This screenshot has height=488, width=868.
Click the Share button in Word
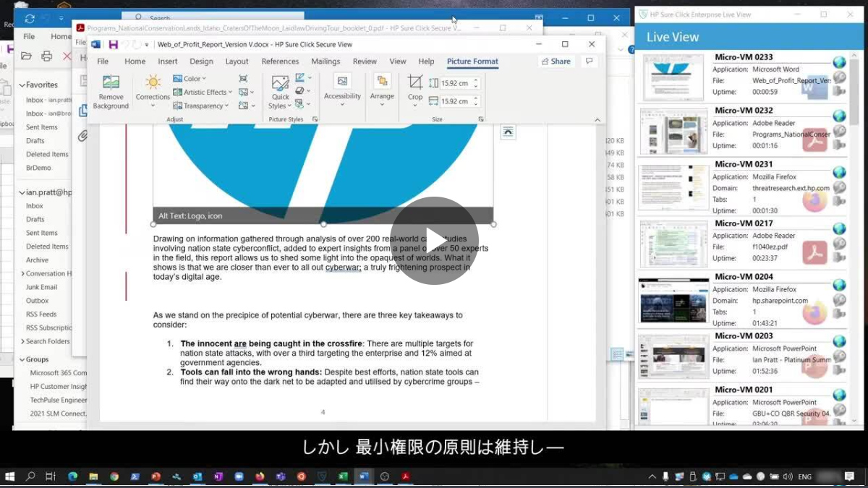556,61
